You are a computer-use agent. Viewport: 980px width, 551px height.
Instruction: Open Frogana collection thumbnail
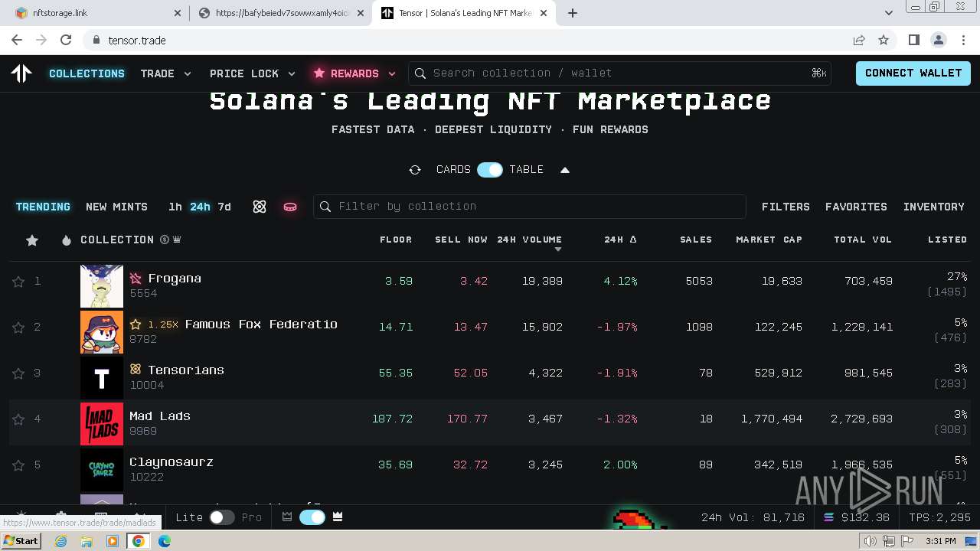pos(102,286)
